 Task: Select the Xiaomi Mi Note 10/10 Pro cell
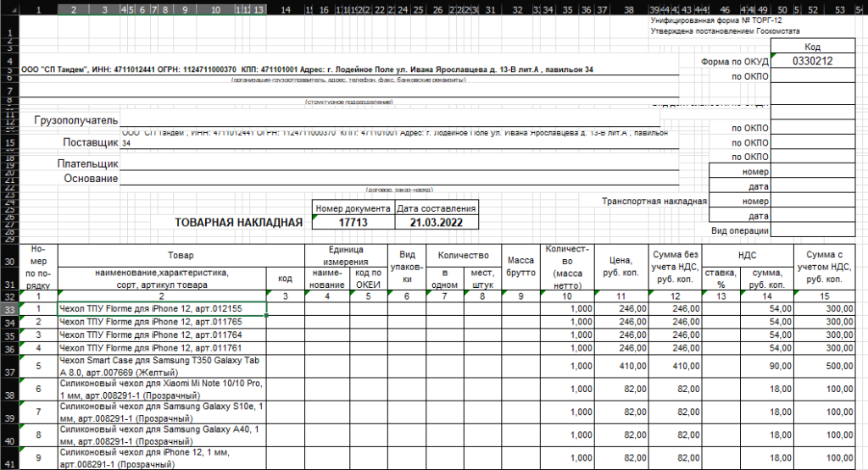(161, 390)
